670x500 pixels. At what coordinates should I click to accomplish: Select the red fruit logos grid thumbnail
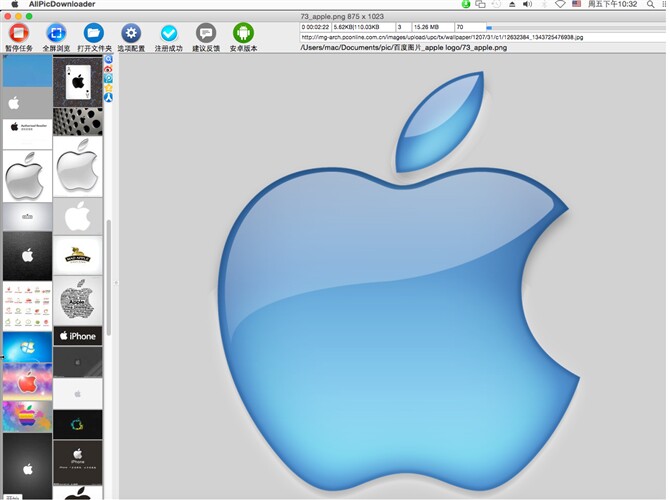[x=28, y=306]
